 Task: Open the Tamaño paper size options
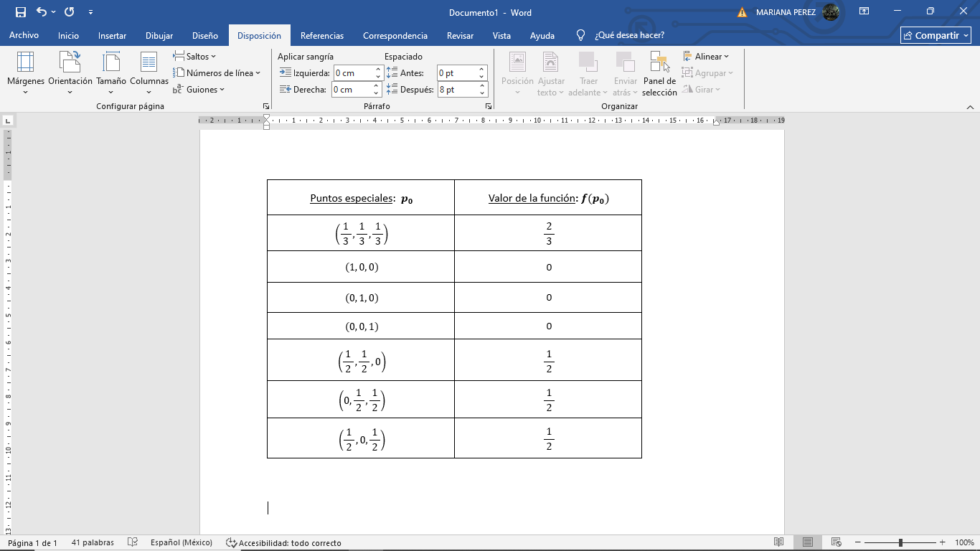[x=111, y=72]
